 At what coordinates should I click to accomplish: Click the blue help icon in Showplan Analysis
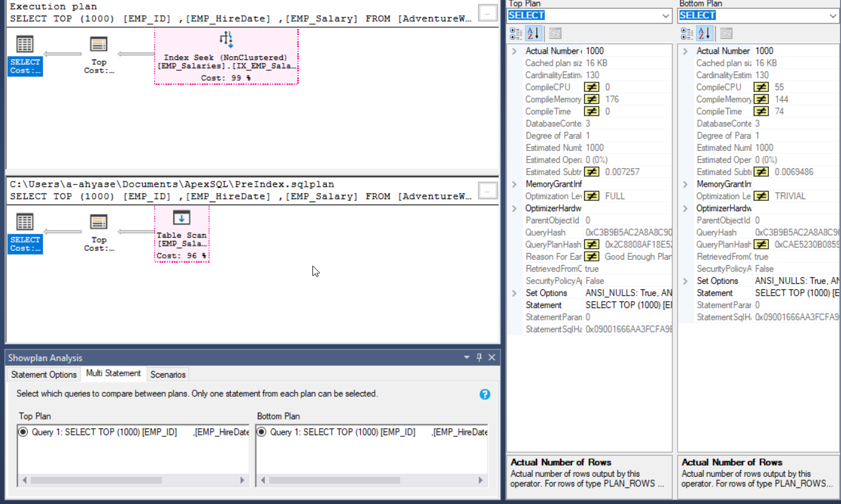click(x=484, y=394)
